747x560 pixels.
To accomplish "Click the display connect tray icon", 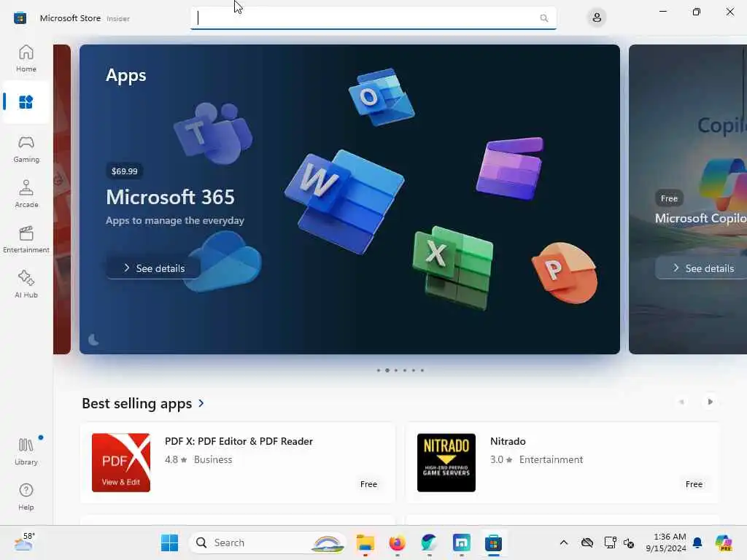I will (610, 542).
